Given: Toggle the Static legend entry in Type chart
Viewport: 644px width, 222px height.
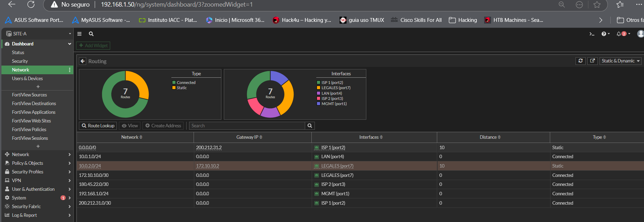Looking at the screenshot, I should pos(181,88).
